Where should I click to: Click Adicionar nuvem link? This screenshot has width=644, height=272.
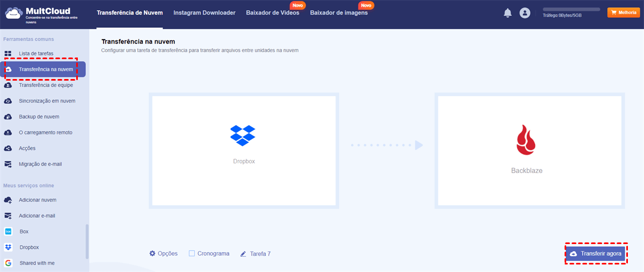[38, 200]
